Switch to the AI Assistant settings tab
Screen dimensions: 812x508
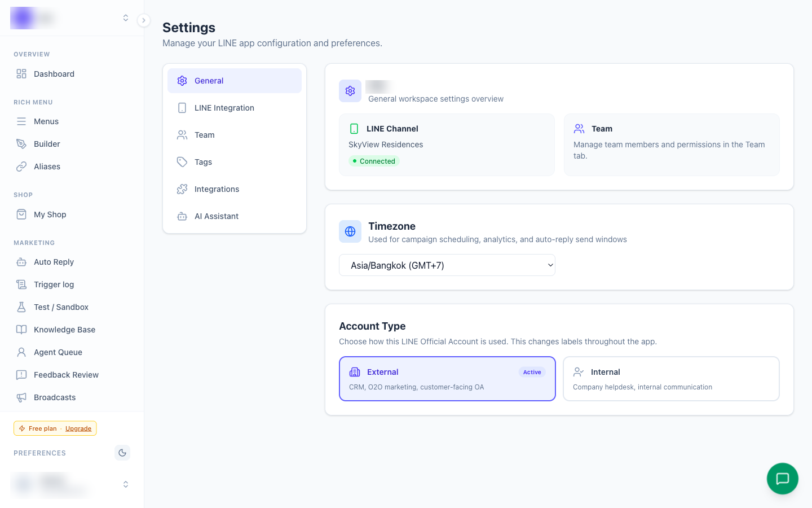[235, 216]
